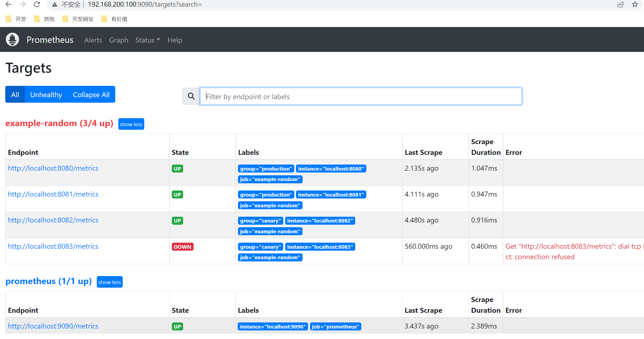Click the Prometheus flame logo
The height and width of the screenshot is (339, 644).
tap(12, 39)
